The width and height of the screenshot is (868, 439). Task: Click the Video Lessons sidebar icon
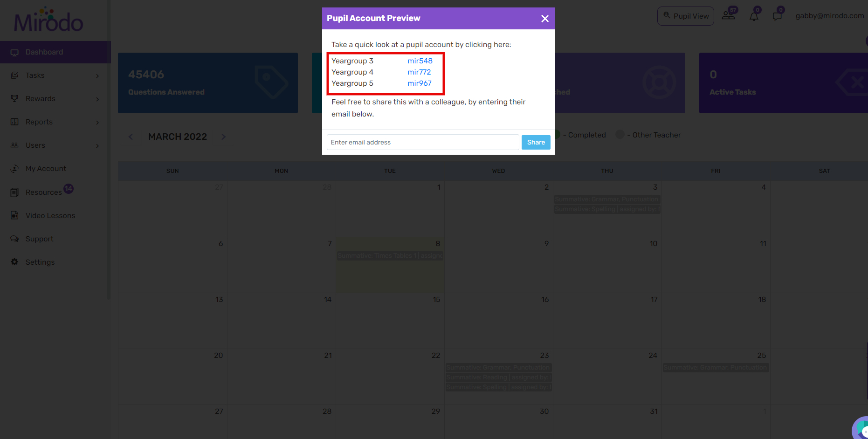coord(14,215)
